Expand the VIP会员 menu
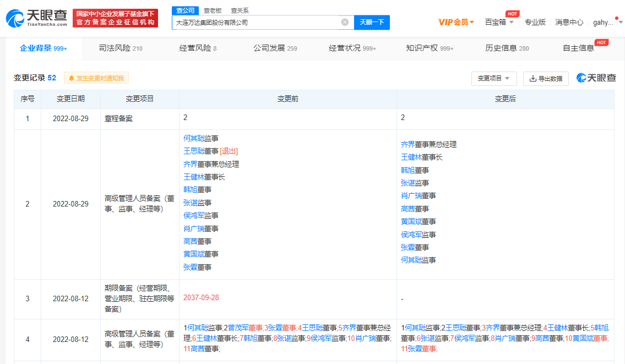 click(x=456, y=23)
